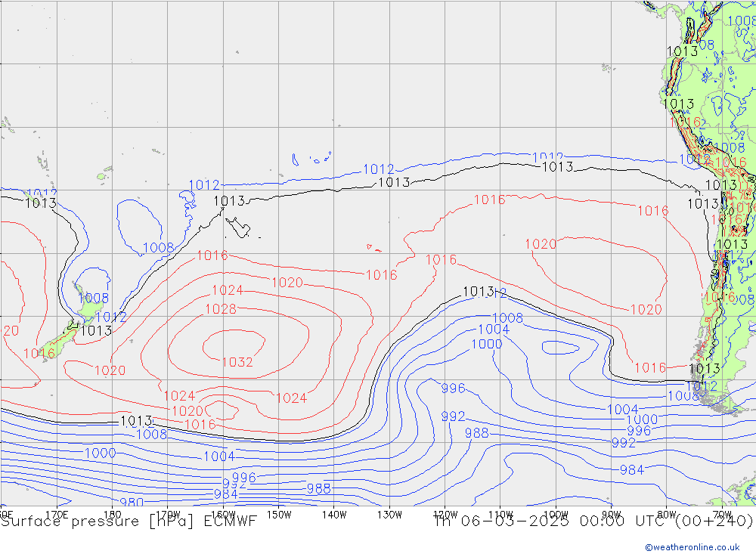This screenshot has width=756, height=554.
Task: Click the 180 longitude label
Action: pyautogui.click(x=113, y=515)
